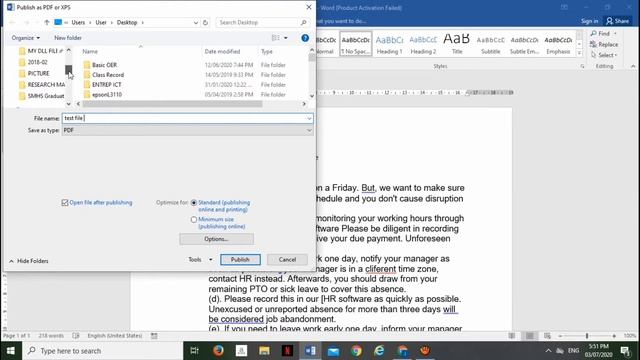Apply the Subtitle style
This screenshot has height=360, width=640.
[x=491, y=44]
